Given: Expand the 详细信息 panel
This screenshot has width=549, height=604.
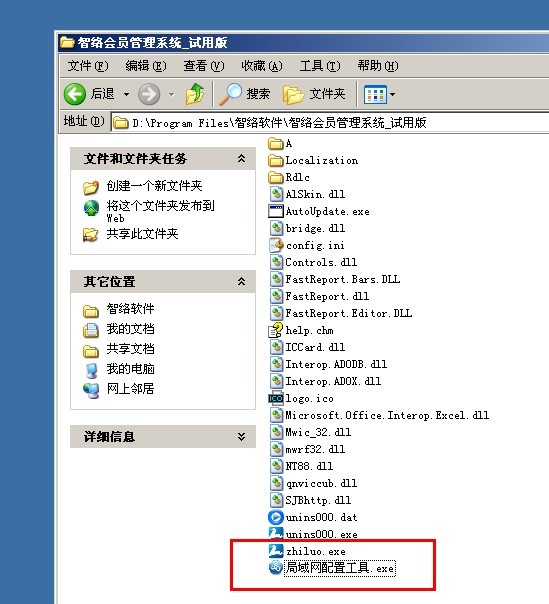Looking at the screenshot, I should click(241, 436).
